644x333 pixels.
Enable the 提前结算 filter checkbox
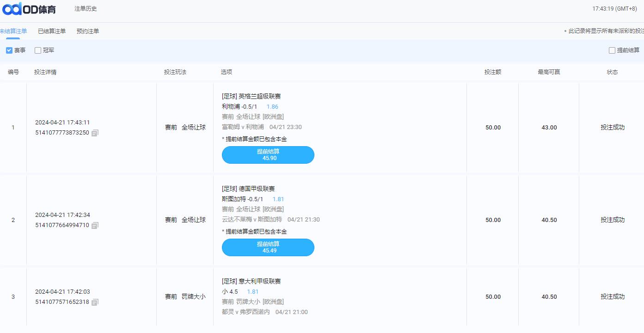coord(612,50)
